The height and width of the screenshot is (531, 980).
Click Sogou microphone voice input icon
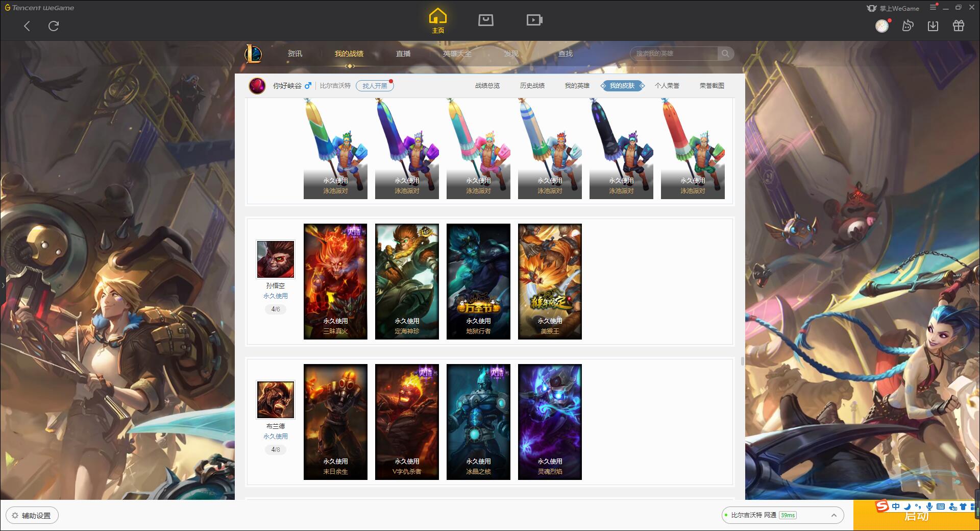929,506
